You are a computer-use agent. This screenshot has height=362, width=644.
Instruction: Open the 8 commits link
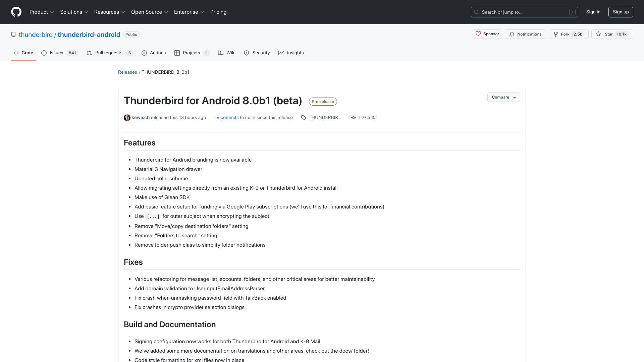pyautogui.click(x=227, y=118)
